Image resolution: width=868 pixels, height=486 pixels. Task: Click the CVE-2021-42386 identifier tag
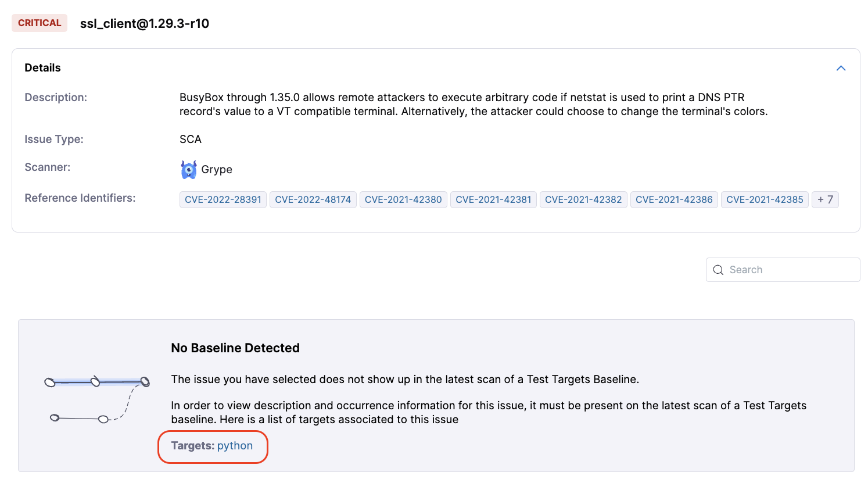(x=674, y=199)
